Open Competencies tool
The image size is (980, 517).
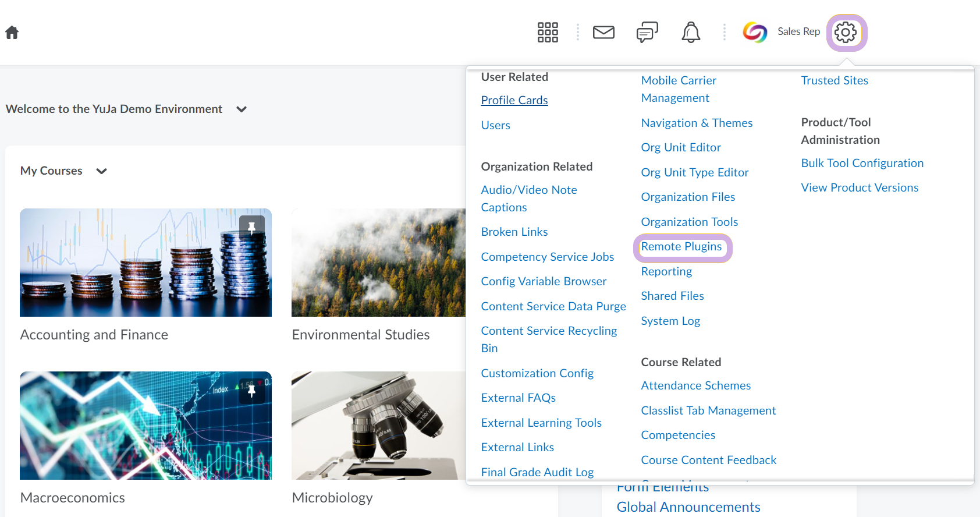pyautogui.click(x=678, y=435)
